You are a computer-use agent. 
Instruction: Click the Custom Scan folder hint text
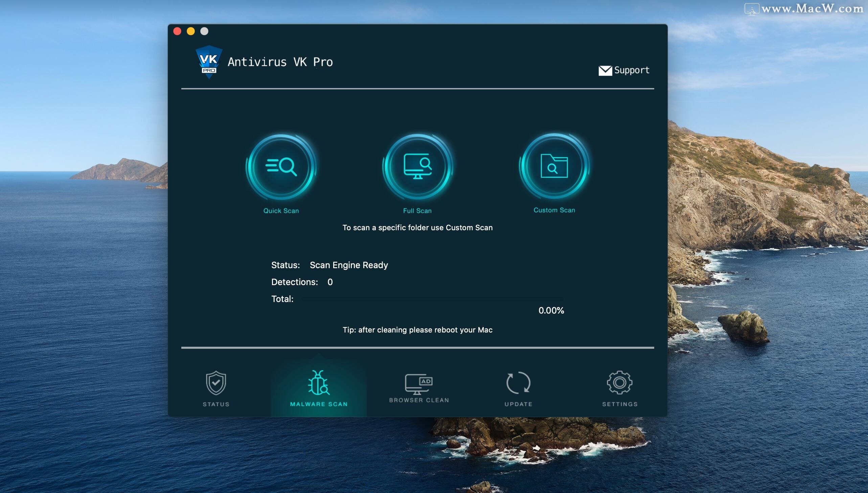point(417,228)
